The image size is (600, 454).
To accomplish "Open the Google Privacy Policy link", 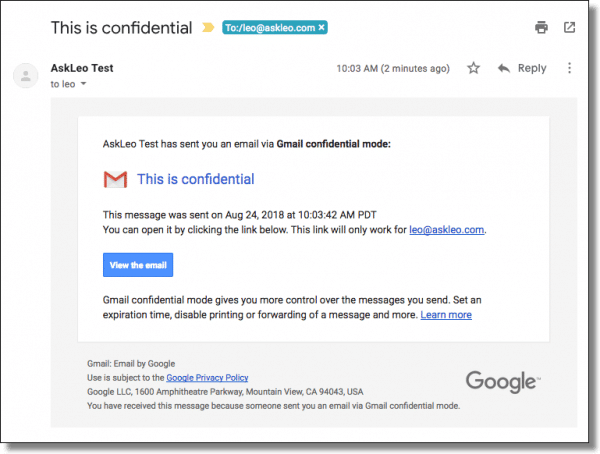I will (x=207, y=378).
